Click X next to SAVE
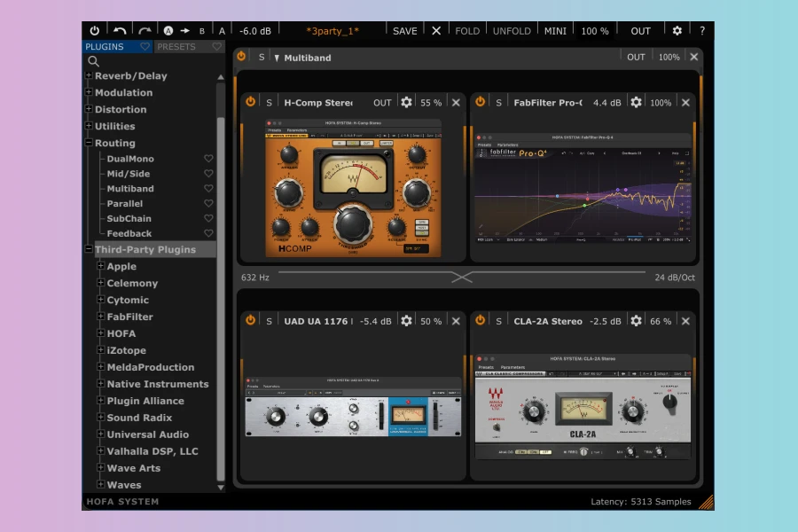 click(x=436, y=30)
